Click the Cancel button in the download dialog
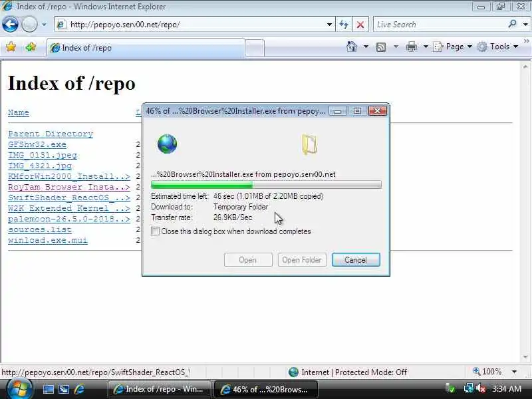The image size is (532, 399). click(356, 260)
